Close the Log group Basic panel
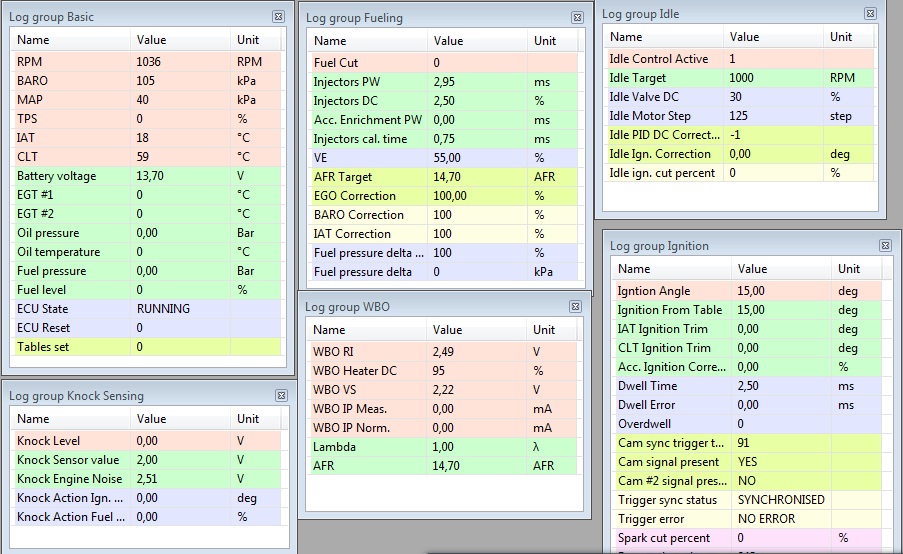This screenshot has width=903, height=554. point(278,17)
